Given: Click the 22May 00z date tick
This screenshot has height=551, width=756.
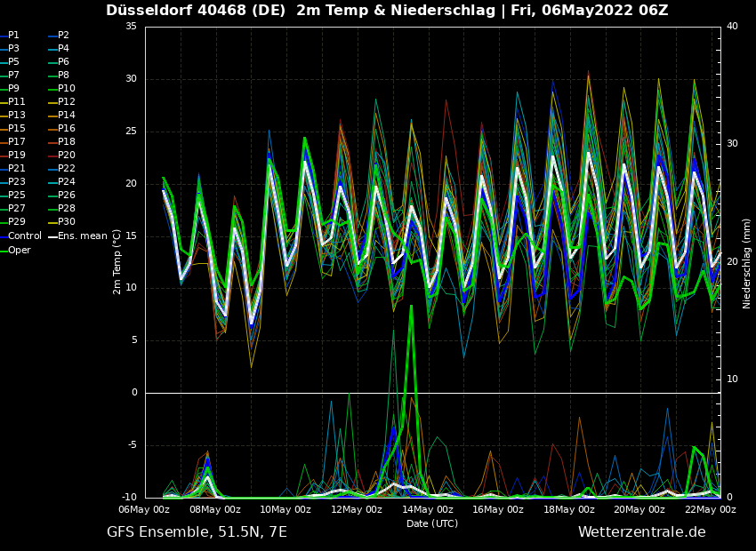Looking at the screenshot, I should pyautogui.click(x=711, y=510).
